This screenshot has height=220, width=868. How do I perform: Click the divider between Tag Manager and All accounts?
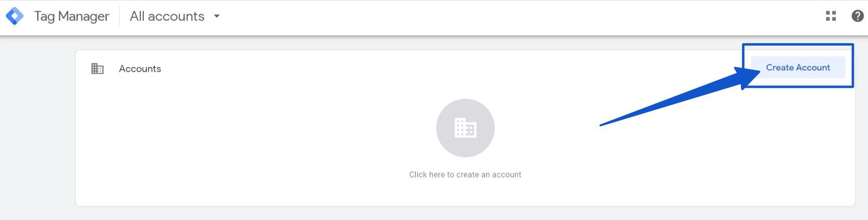pos(120,16)
